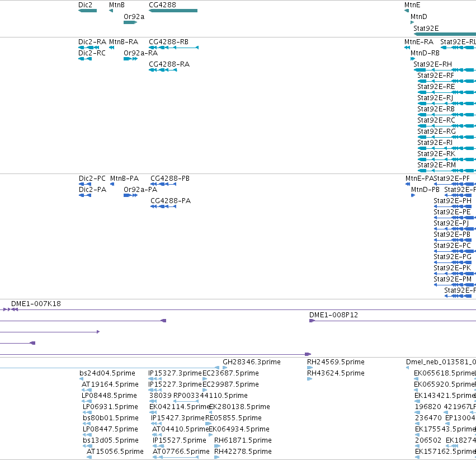The height and width of the screenshot is (460, 476).
Task: Select the AT15056.5prime EST
Action: click(89, 457)
